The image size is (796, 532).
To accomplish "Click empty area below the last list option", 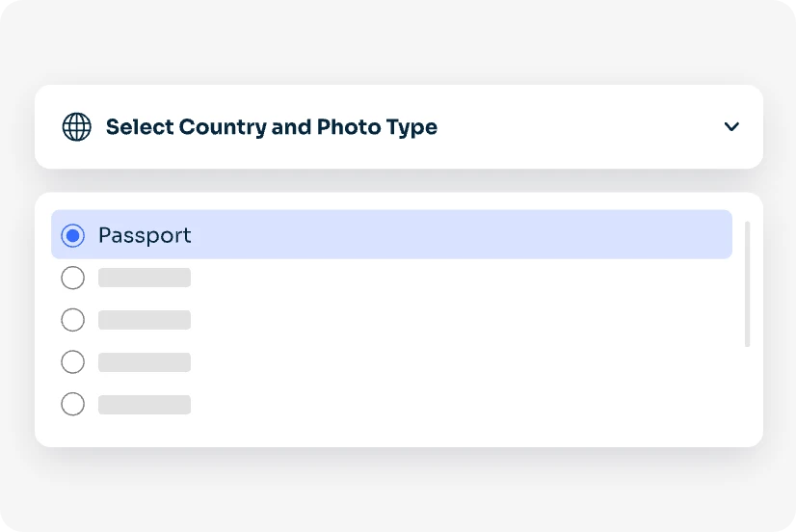I will 385,432.
